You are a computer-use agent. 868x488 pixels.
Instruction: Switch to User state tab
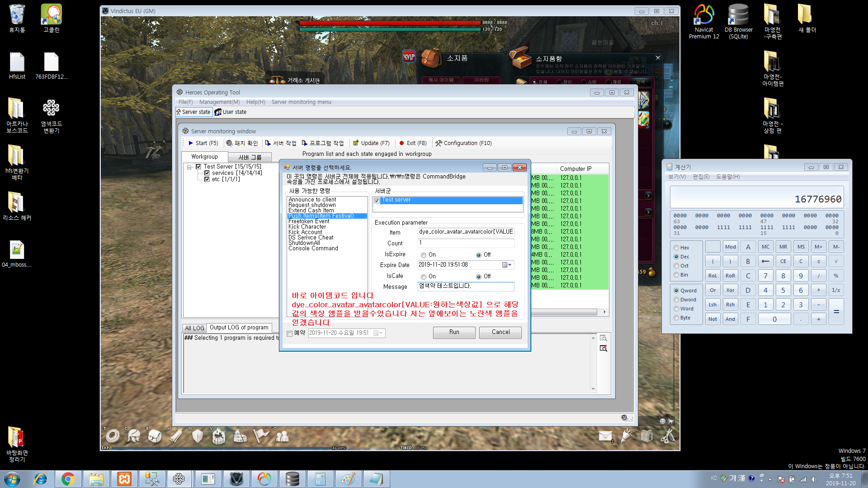[231, 112]
